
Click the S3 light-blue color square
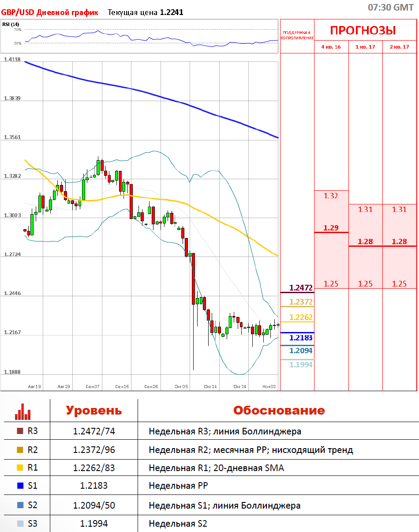tap(19, 524)
